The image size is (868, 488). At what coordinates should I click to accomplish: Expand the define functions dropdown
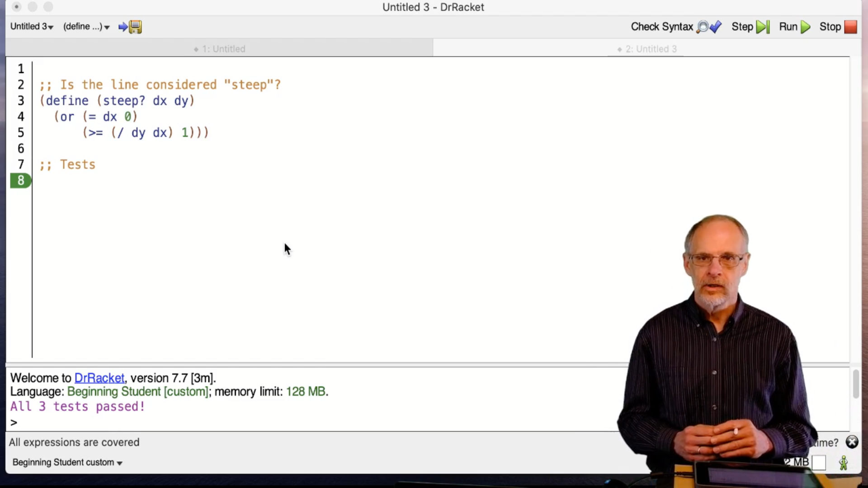click(86, 26)
